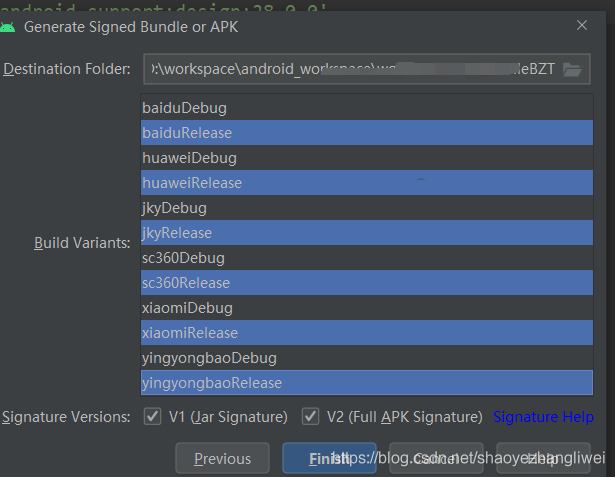Select huaweiRelease build variant

367,183
